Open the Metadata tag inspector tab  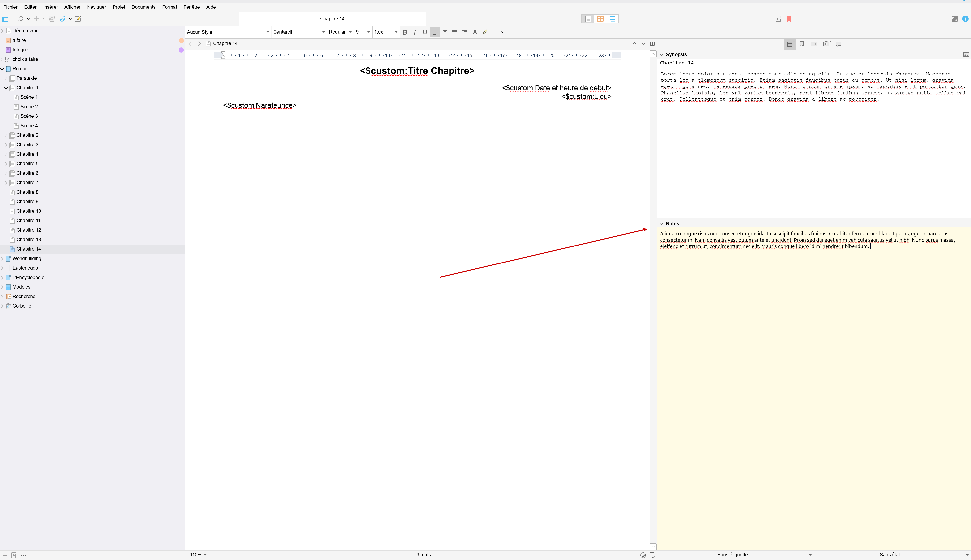814,44
